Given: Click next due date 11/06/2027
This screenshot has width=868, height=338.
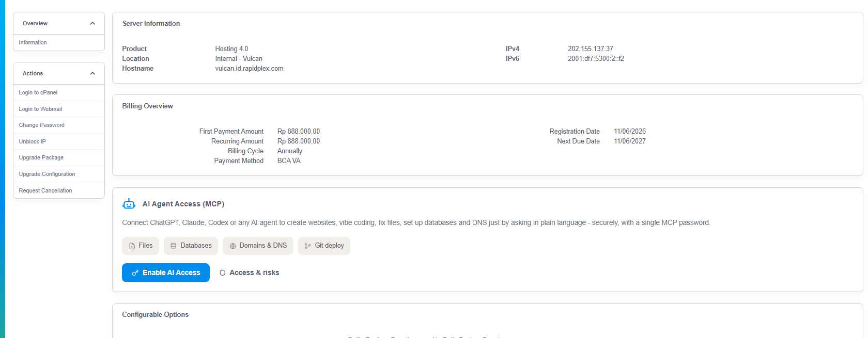Looking at the screenshot, I should (x=630, y=141).
